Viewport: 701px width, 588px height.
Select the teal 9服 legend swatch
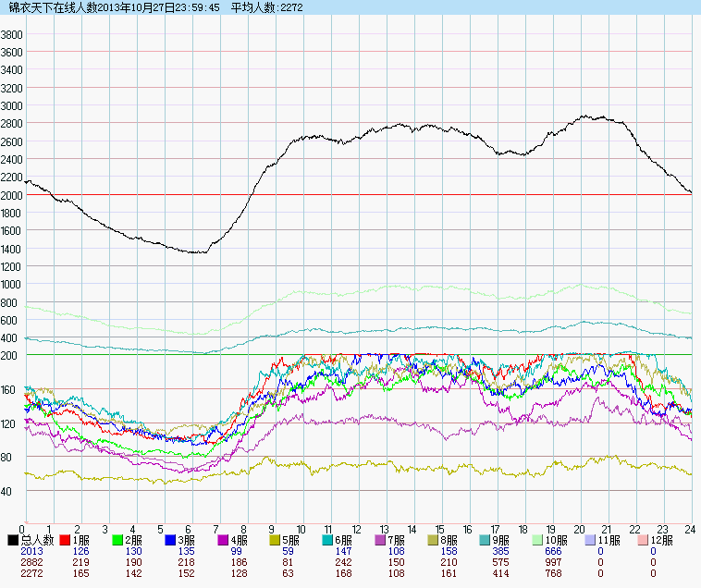487,540
